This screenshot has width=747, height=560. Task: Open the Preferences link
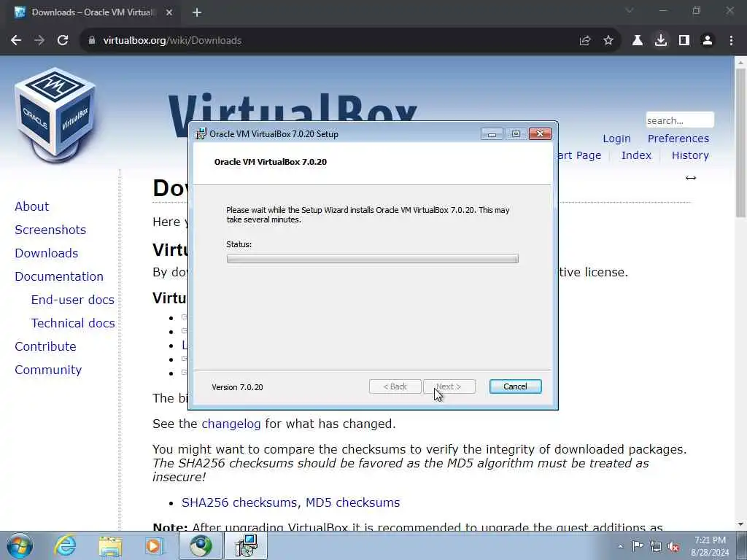click(x=678, y=139)
